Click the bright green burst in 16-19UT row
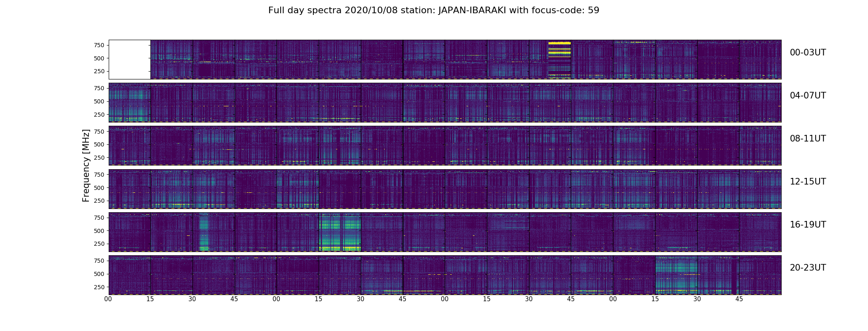Viewport: 868px width, 331px height. point(340,232)
